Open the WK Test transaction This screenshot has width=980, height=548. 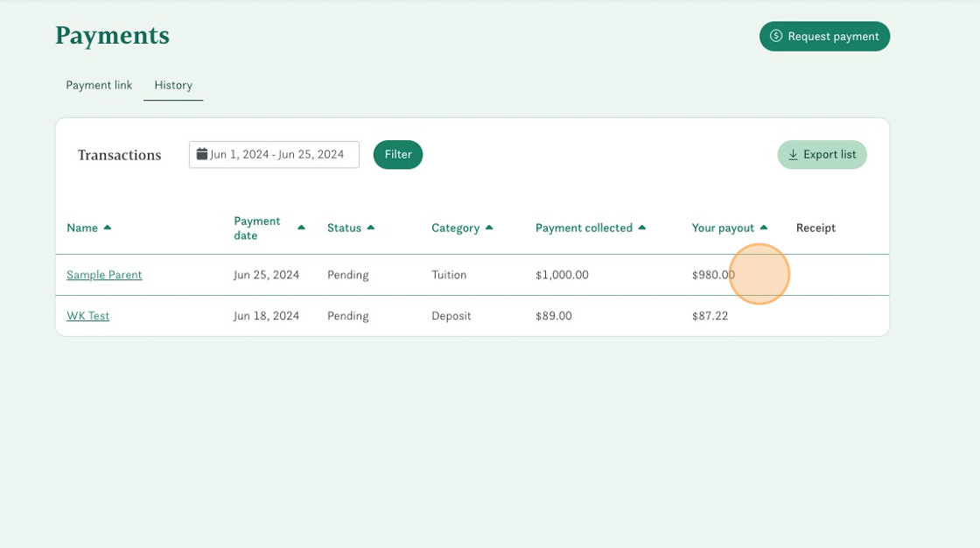pos(87,315)
